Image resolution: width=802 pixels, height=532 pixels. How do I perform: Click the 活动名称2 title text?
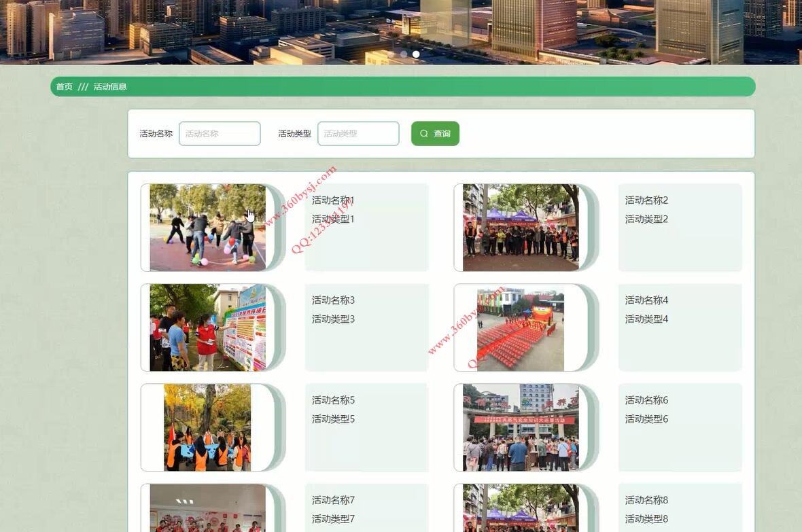[x=646, y=200]
